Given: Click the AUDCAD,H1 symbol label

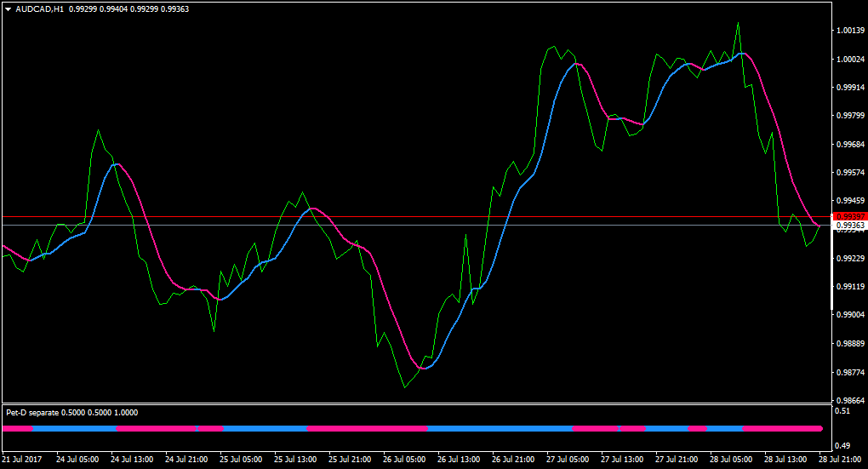Looking at the screenshot, I should pos(40,9).
